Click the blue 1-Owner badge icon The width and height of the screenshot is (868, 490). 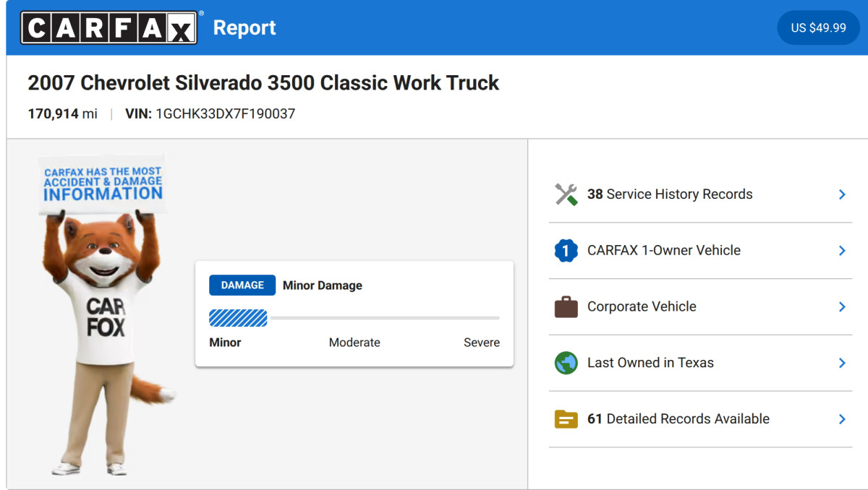tap(566, 251)
